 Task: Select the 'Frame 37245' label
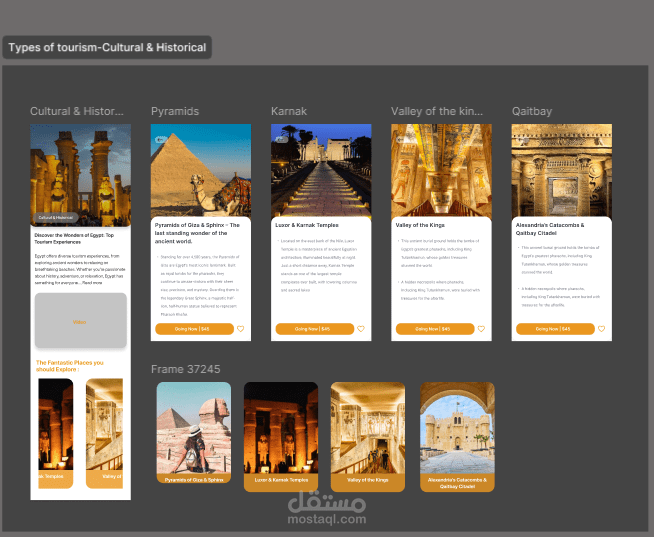(x=186, y=369)
